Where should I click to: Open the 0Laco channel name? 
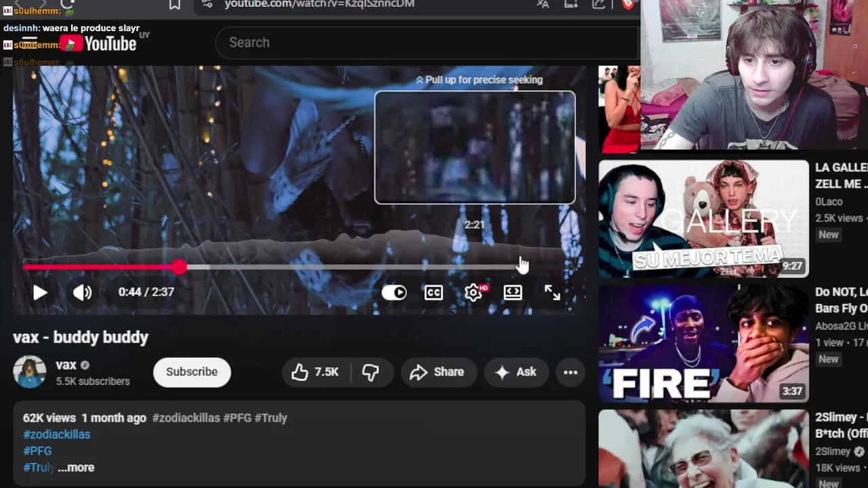(x=829, y=202)
